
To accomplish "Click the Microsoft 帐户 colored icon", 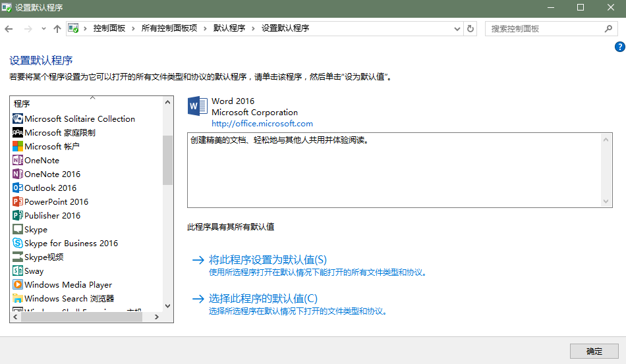I will click(18, 146).
